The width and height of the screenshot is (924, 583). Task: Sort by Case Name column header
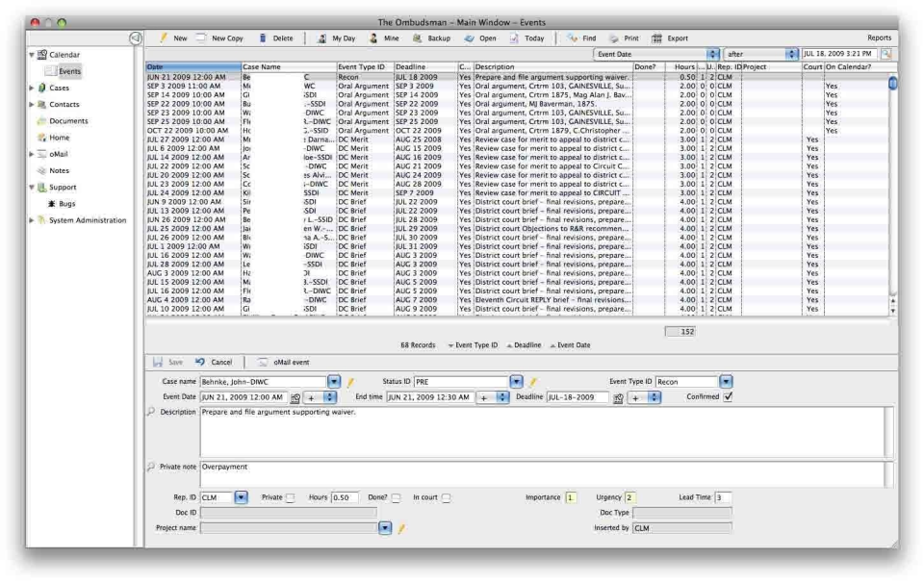click(289, 66)
